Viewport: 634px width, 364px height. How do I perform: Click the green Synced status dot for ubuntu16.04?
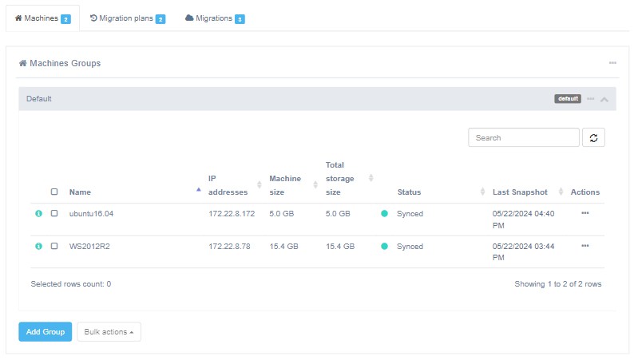(384, 214)
